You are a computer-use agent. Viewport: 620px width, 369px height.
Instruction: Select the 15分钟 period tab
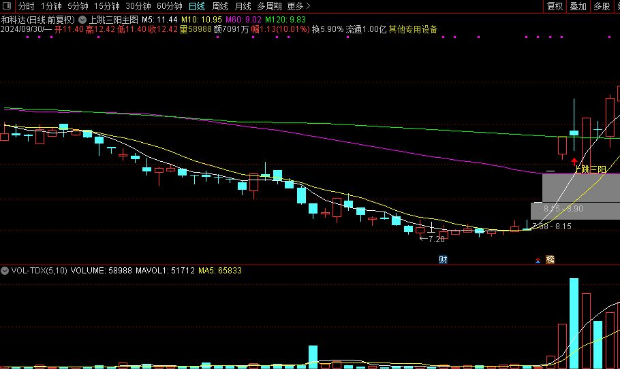click(x=107, y=6)
